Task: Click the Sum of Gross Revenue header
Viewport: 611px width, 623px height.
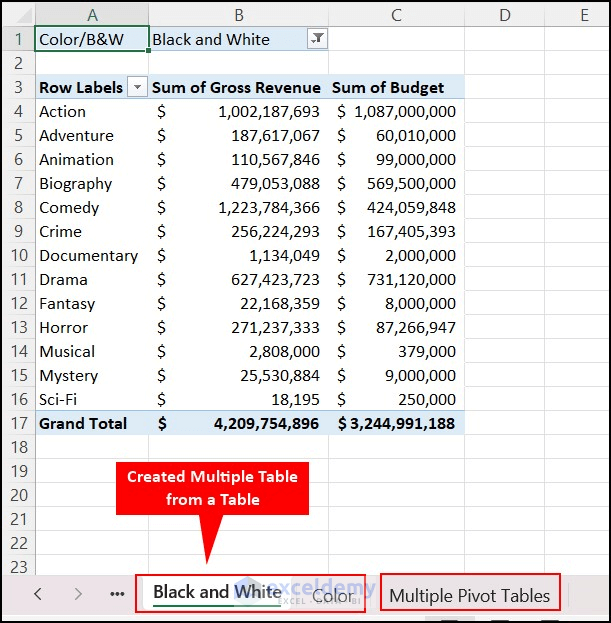Action: pyautogui.click(x=236, y=87)
